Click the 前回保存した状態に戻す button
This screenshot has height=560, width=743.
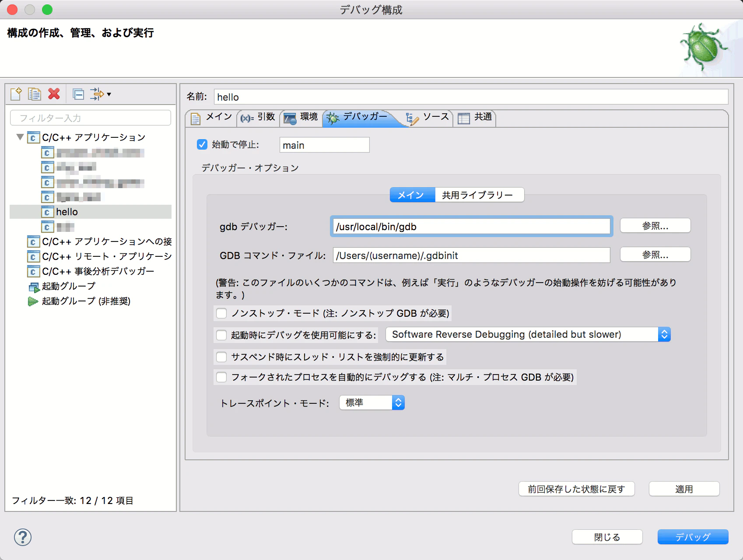[576, 489]
